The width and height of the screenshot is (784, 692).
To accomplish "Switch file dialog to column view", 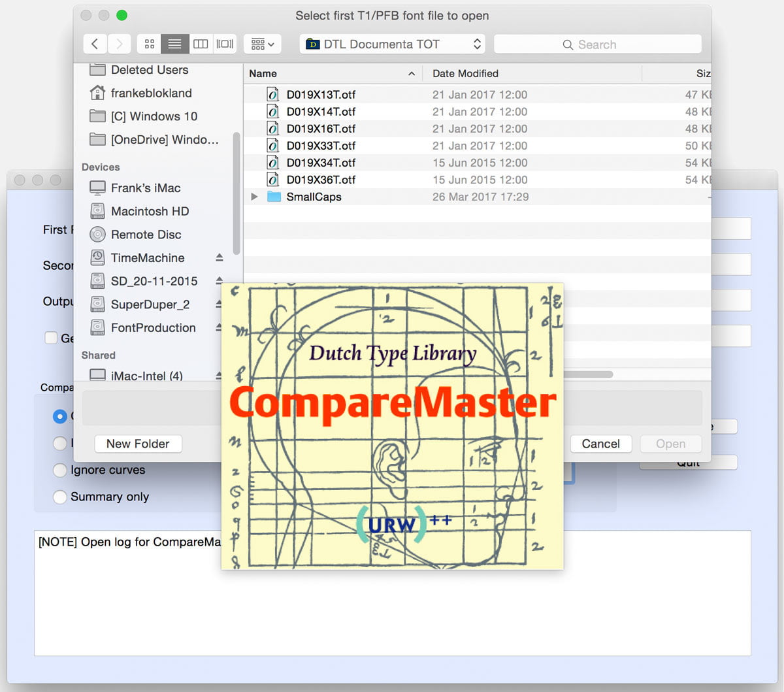I will [201, 44].
